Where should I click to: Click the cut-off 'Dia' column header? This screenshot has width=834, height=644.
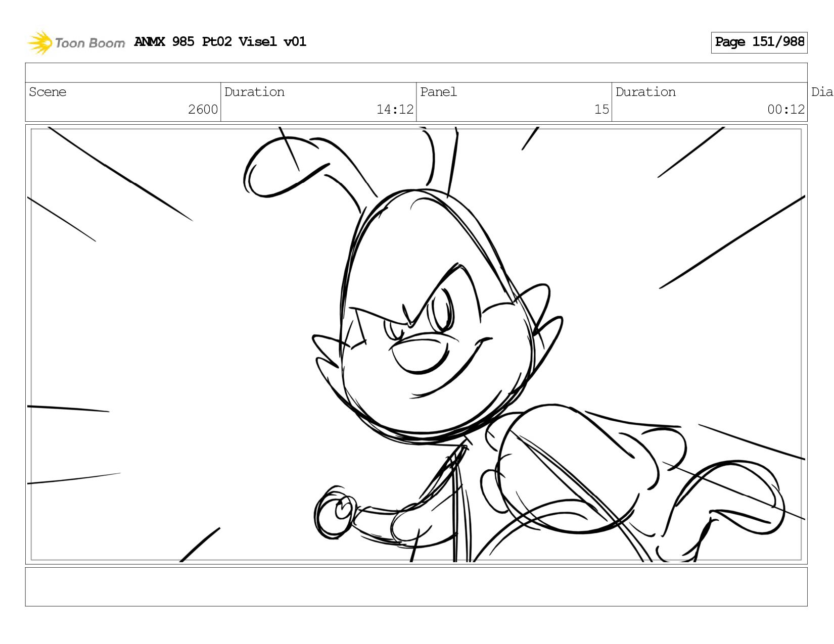pos(822,92)
